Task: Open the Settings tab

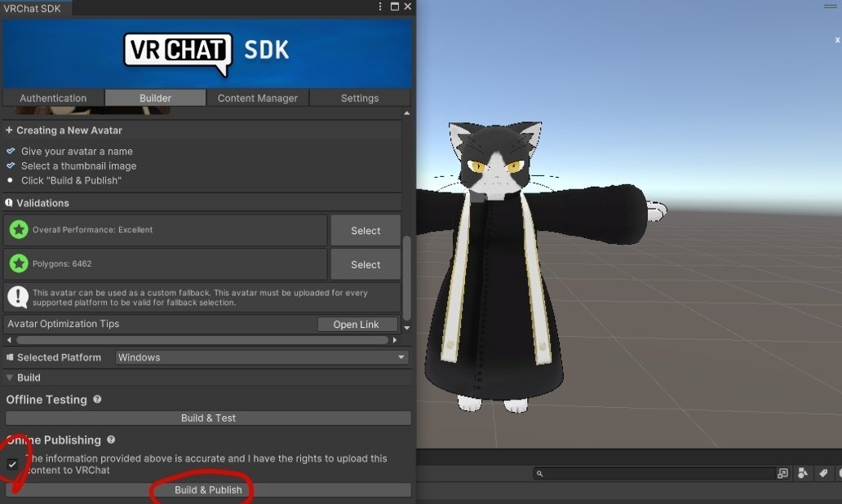Action: [x=360, y=98]
